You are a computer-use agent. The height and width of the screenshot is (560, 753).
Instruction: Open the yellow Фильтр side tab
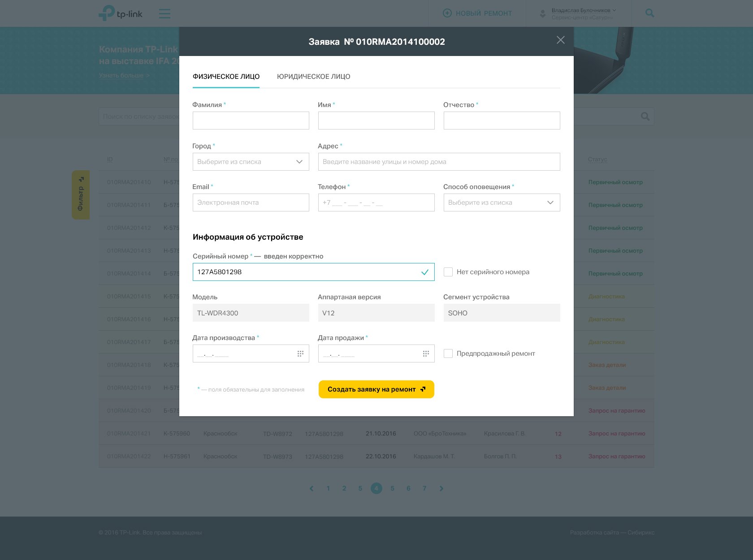coord(81,195)
